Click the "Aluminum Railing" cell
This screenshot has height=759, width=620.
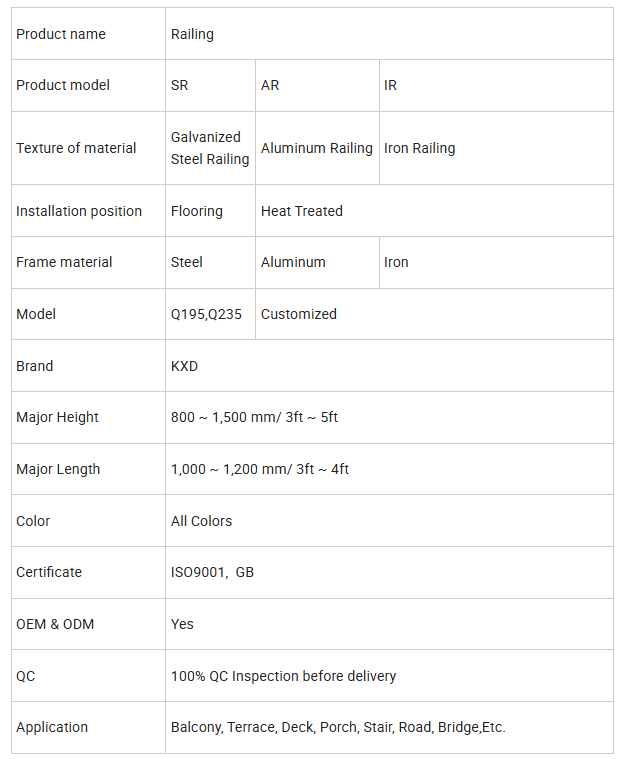(317, 148)
